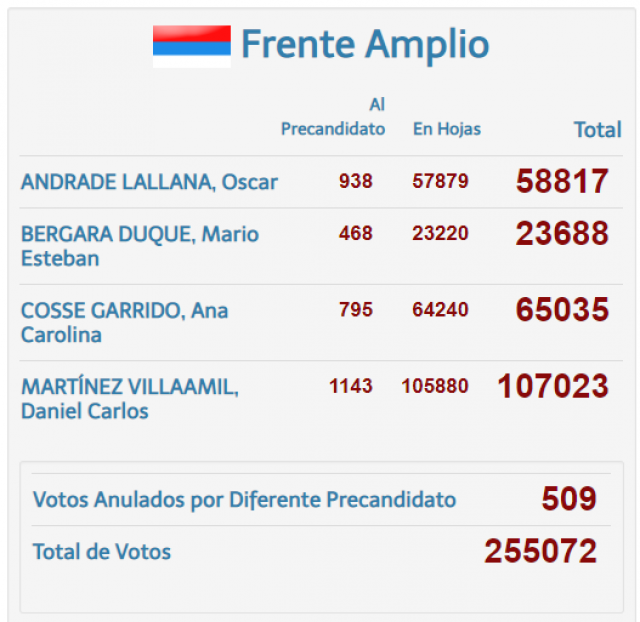
Task: Click the Total de Votos label
Action: (x=102, y=552)
